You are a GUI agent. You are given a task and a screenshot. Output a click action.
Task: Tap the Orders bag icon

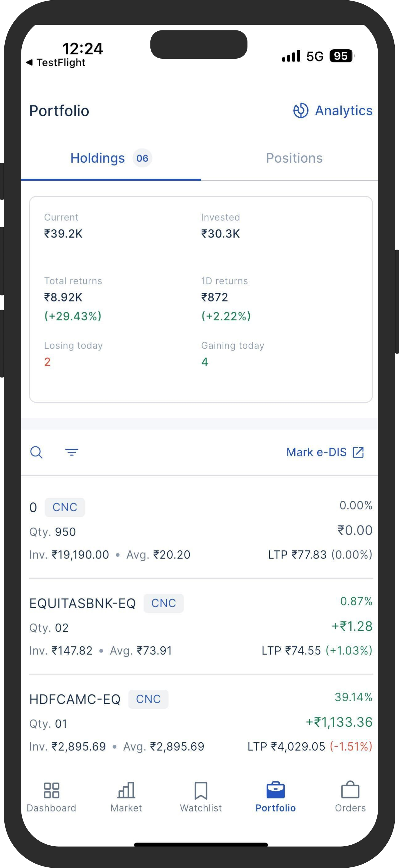coord(350,789)
